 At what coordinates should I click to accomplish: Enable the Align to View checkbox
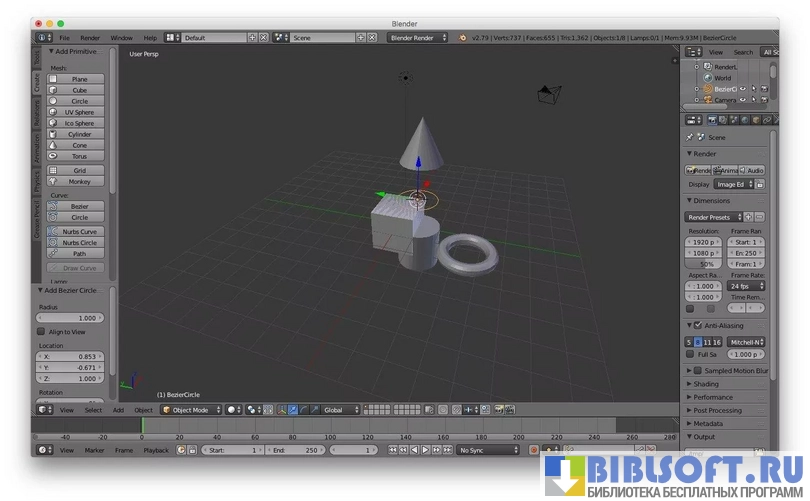[x=41, y=331]
